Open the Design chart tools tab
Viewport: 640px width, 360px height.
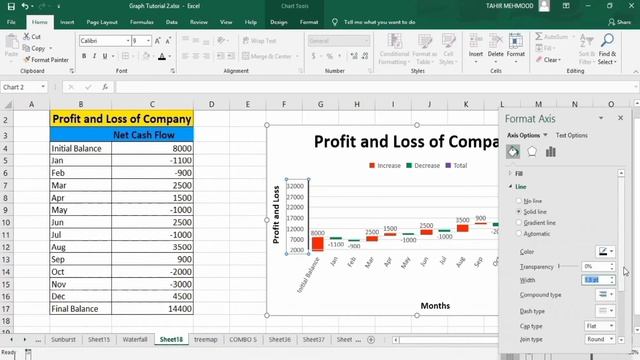[279, 22]
